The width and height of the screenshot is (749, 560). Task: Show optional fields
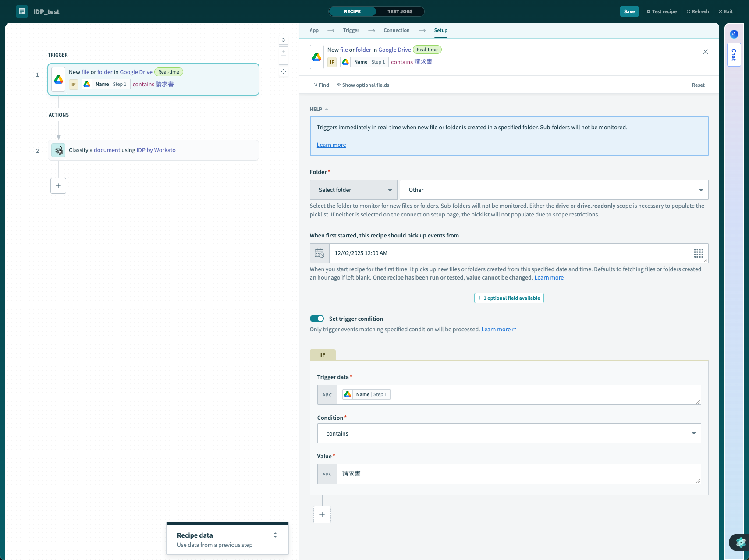[x=363, y=85]
